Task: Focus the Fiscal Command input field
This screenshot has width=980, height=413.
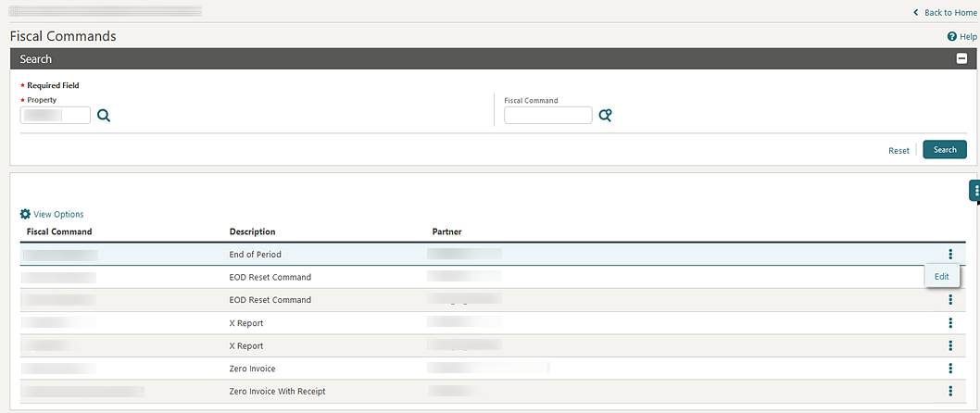Action: coord(548,115)
